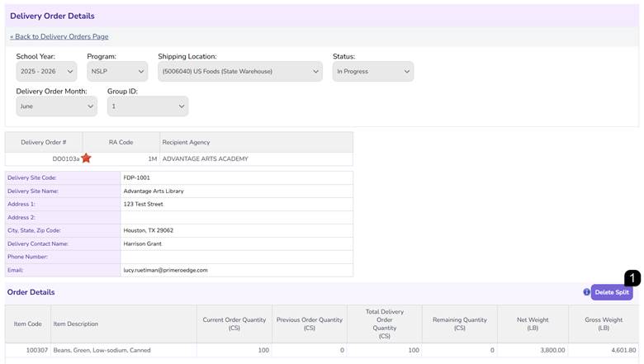Click Beans, Green, Low-sodium, Canned description
This screenshot has height=364, width=644.
[102, 350]
